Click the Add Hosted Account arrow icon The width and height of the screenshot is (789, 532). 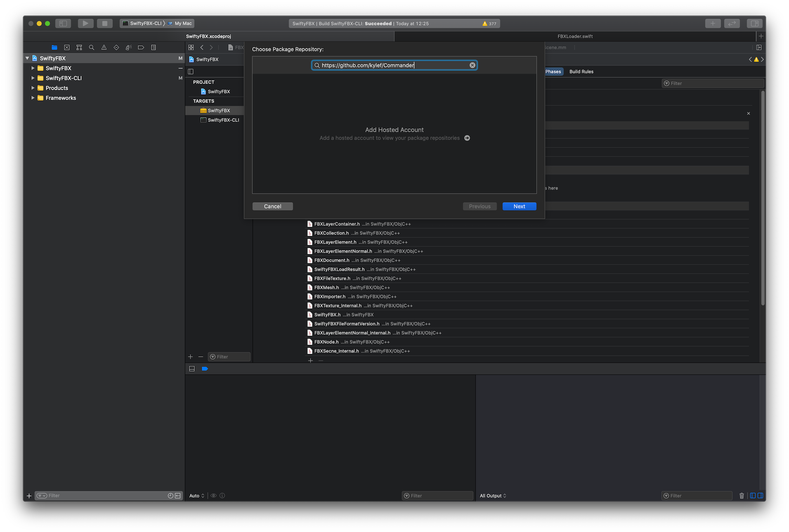pos(467,138)
